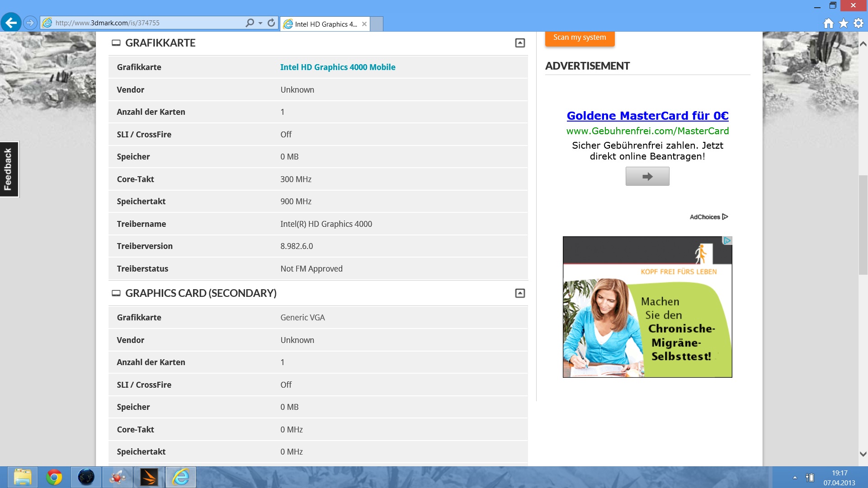Screen dimensions: 868x488
Task: Open the orange 3DMark app in taskbar
Action: [x=149, y=477]
